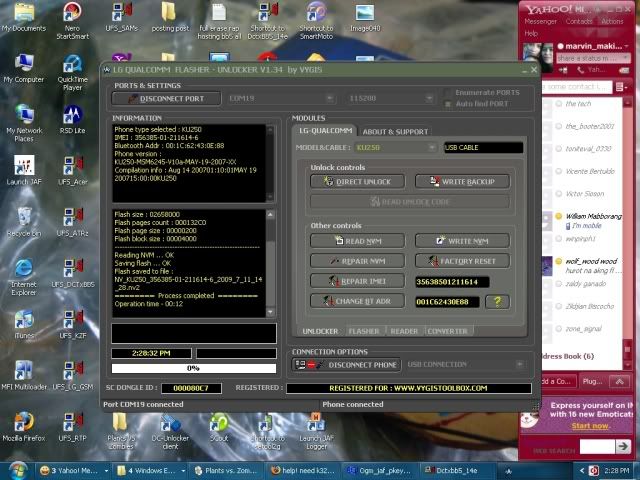
Task: Open the My Documents desktop icon
Action: 24,17
